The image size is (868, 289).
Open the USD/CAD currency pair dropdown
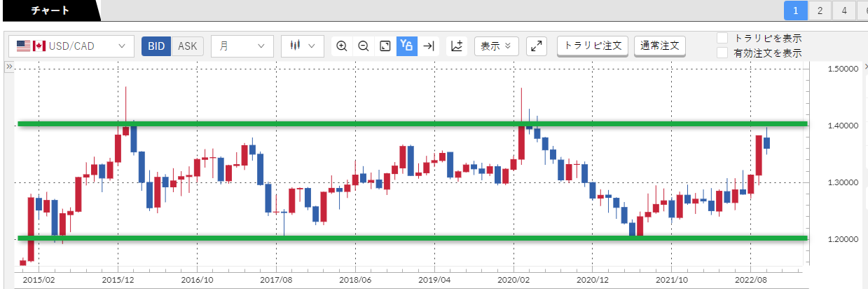(71, 46)
